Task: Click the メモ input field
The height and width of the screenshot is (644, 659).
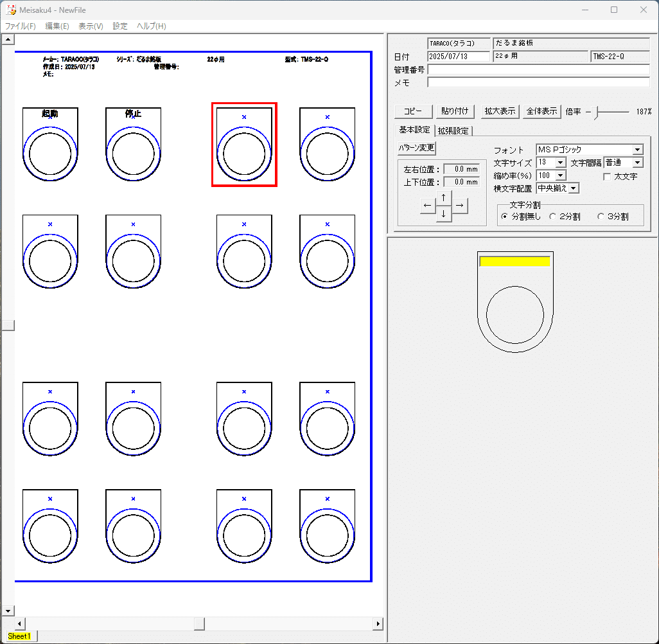Action: tap(539, 82)
